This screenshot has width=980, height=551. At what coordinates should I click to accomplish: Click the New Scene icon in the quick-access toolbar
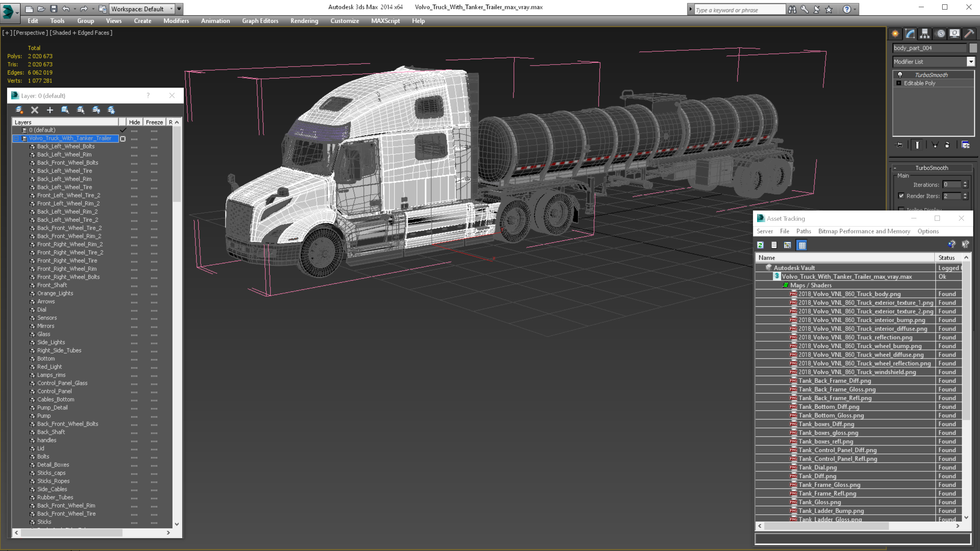pyautogui.click(x=29, y=9)
